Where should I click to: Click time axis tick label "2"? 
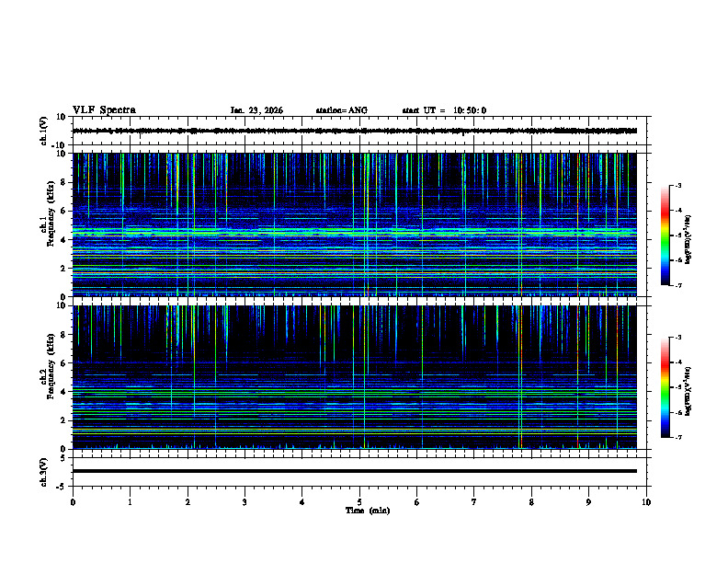tap(188, 502)
